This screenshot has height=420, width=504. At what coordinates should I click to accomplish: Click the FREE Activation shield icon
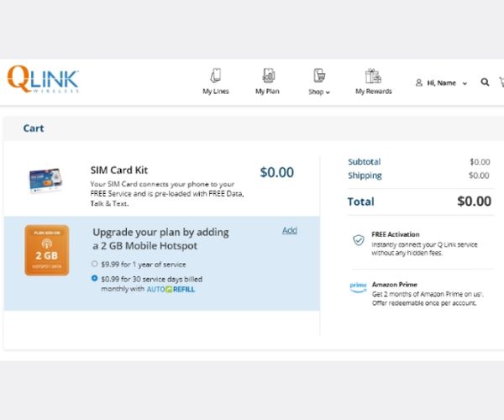click(x=359, y=239)
